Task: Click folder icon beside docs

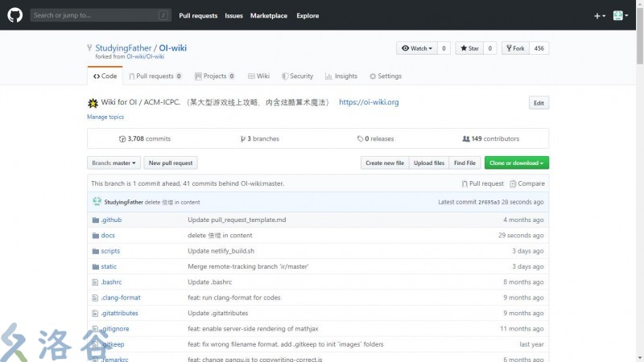Action: point(95,236)
